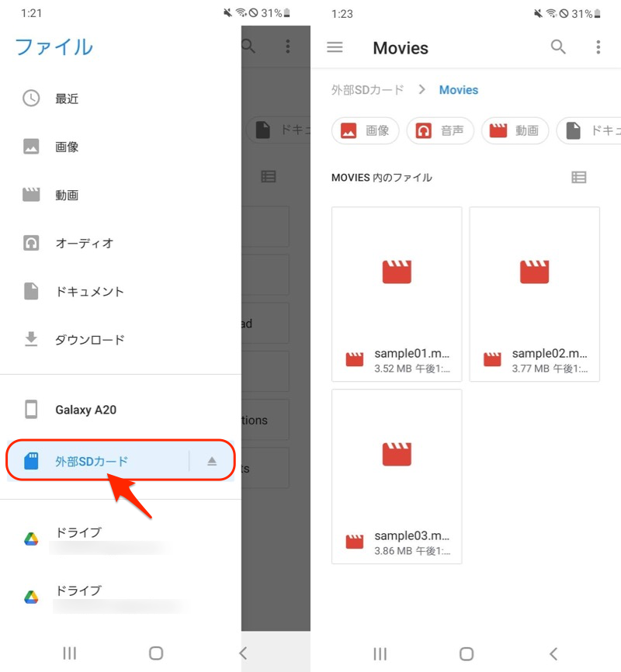
Task: Open 画像 (Images) in the side drawer
Action: [x=66, y=147]
